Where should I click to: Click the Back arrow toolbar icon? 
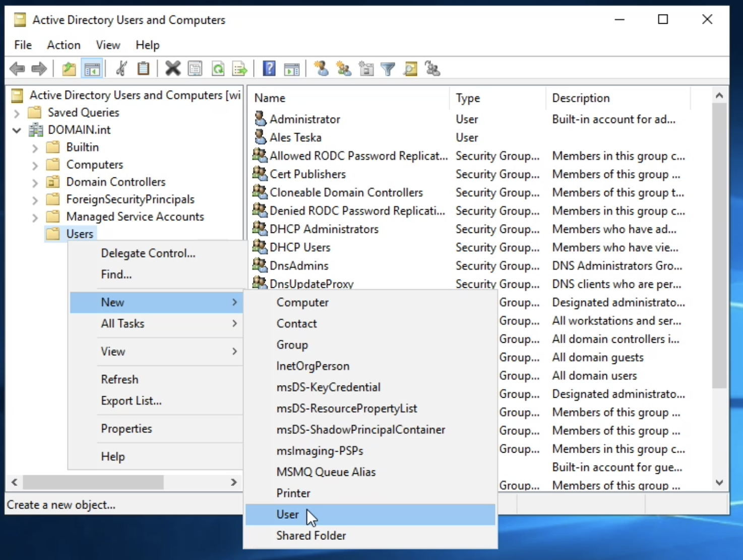[17, 69]
